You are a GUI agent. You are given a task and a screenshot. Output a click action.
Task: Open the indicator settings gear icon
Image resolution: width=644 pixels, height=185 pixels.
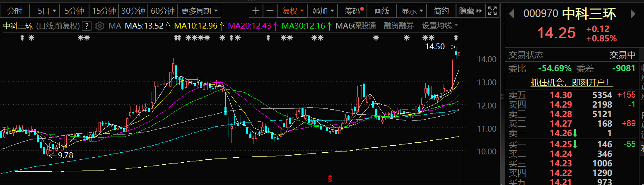pos(99,26)
